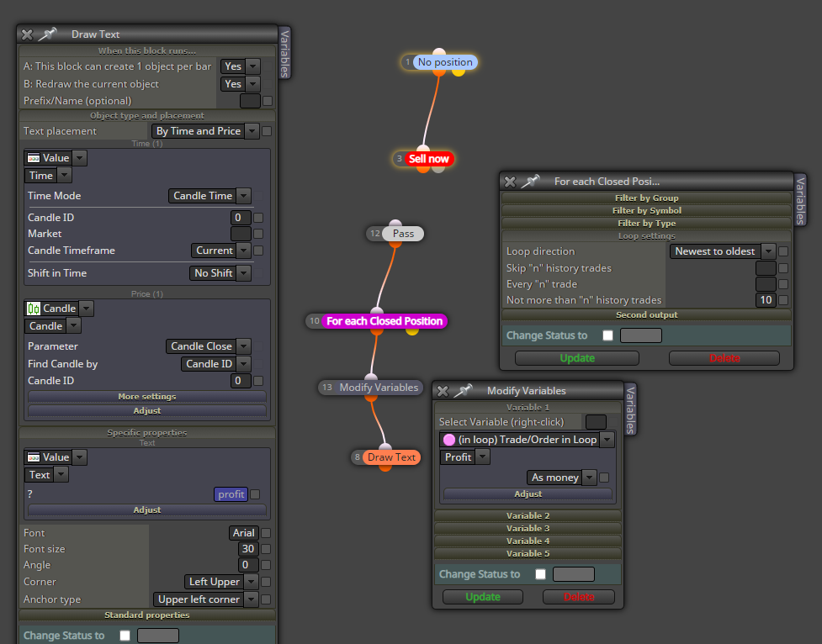This screenshot has height=644, width=822.
Task: Click Update in Modify Variables panel
Action: [482, 597]
